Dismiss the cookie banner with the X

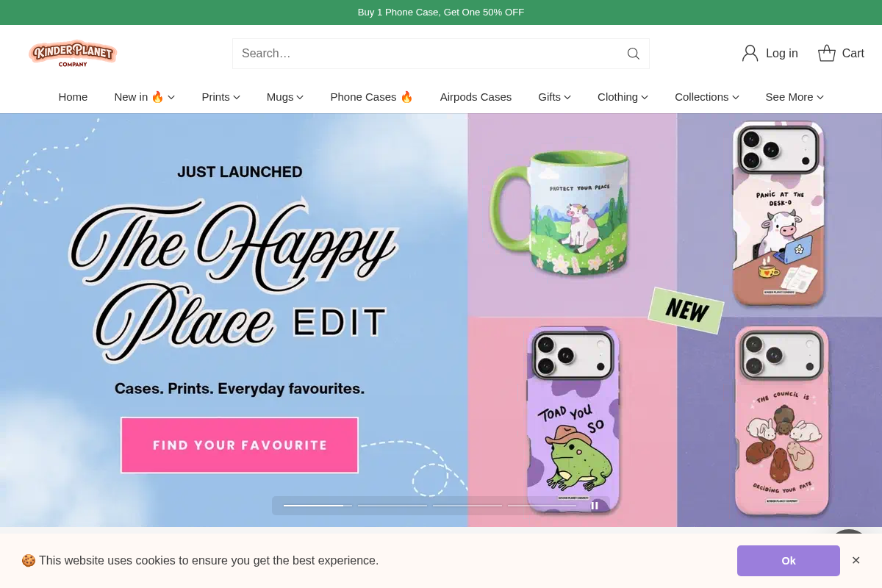coord(856,560)
